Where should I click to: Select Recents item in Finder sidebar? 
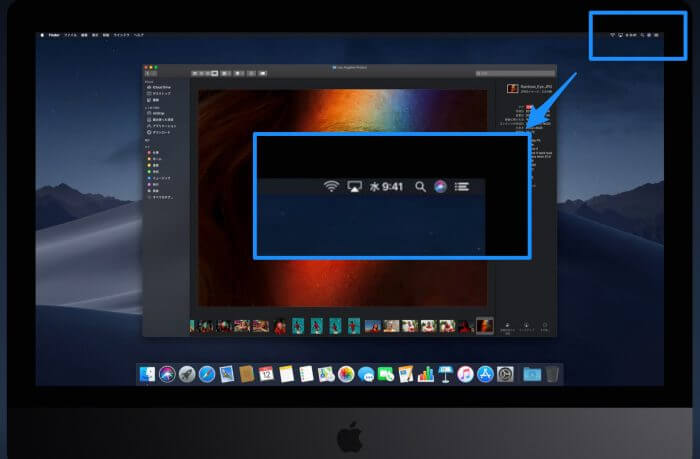[160, 120]
